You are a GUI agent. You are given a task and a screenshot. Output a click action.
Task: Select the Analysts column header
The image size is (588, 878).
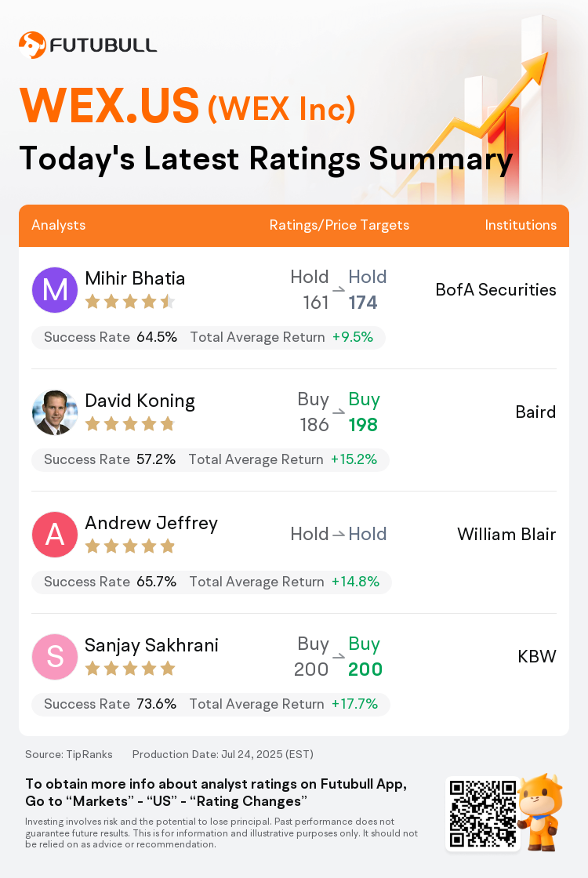pyautogui.click(x=58, y=225)
